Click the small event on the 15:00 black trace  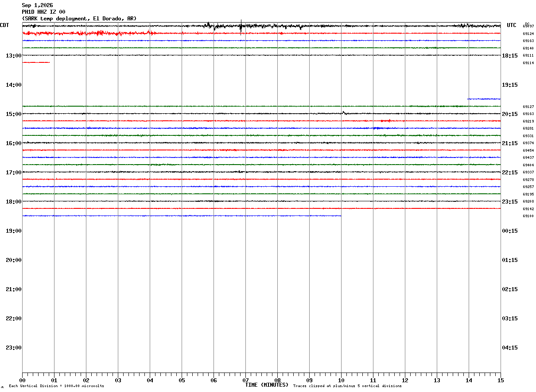344,113
